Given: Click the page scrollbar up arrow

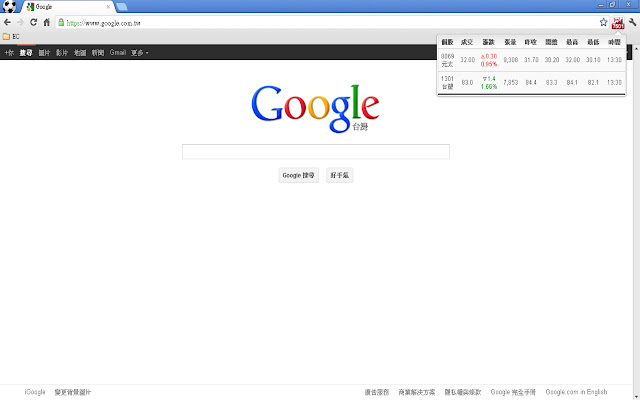Looking at the screenshot, I should point(636,49).
